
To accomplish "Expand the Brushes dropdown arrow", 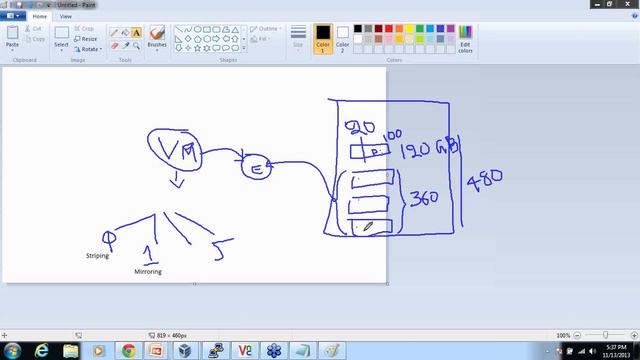I will point(157,50).
